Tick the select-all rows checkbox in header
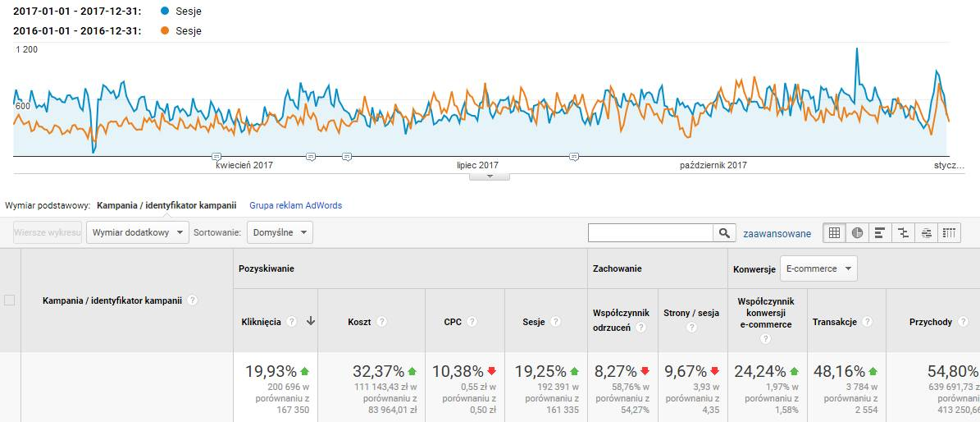The image size is (980, 422). point(10,300)
